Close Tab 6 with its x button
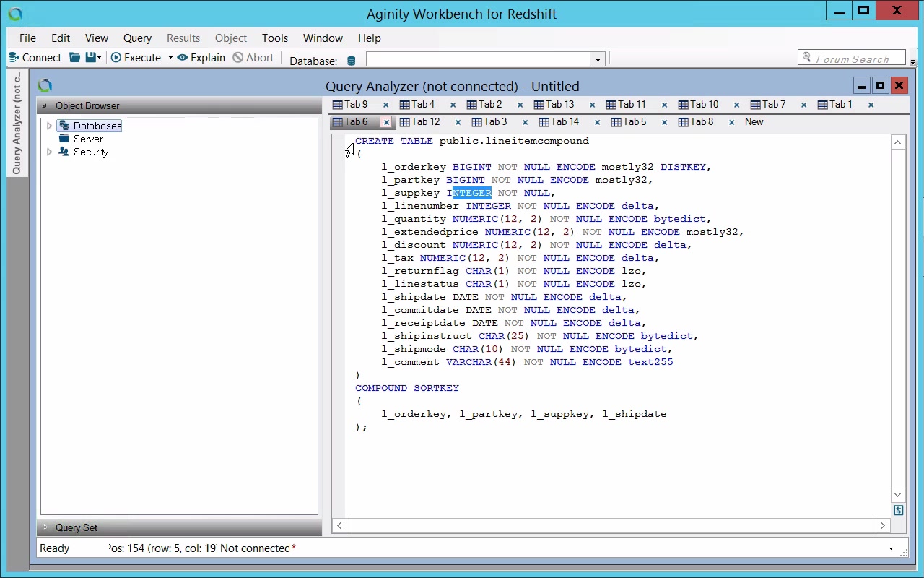This screenshot has height=578, width=924. [386, 122]
